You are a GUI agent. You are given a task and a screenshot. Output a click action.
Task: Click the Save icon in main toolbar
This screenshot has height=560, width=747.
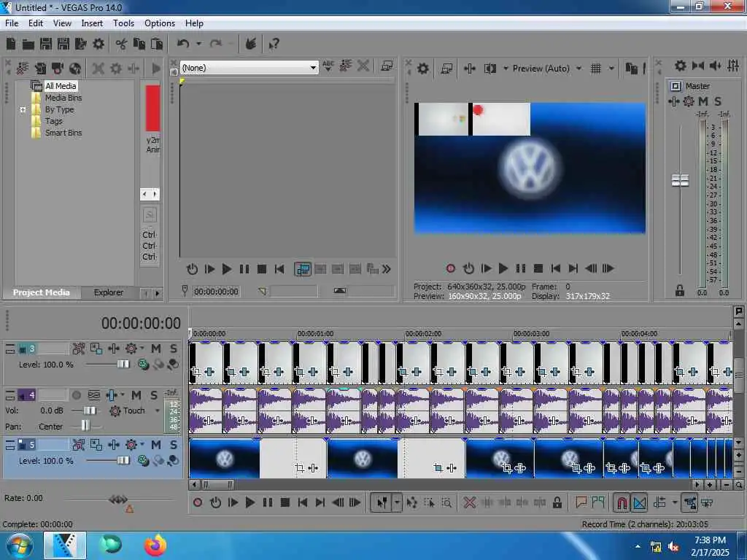click(x=46, y=44)
